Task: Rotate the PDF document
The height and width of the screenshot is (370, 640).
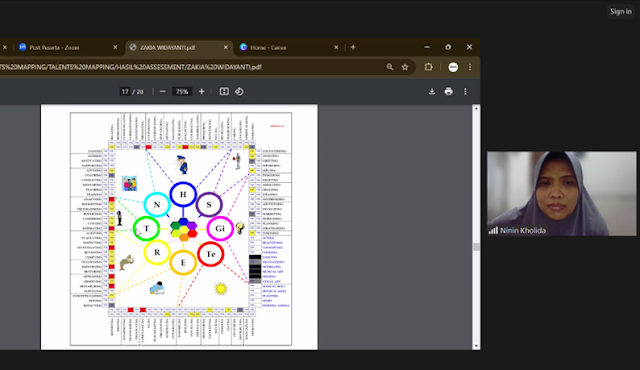Action: click(239, 91)
